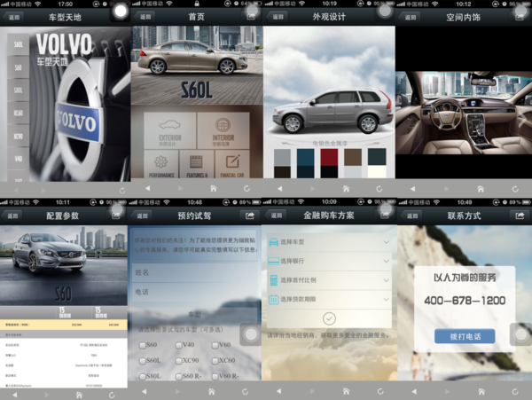Screen dimensions: 532x400
Task: Pick the brown exterior color swatch
Action: [353, 157]
